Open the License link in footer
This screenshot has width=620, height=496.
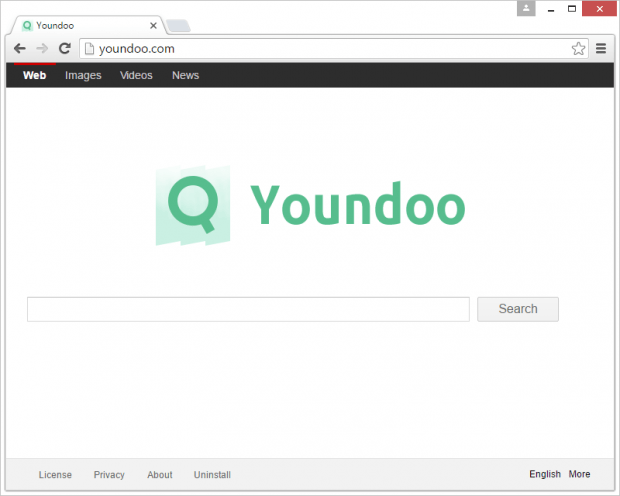click(55, 475)
